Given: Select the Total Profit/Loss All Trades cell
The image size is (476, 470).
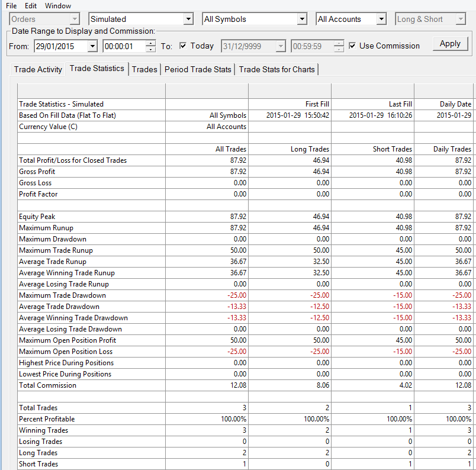Looking at the screenshot, I should [x=207, y=160].
